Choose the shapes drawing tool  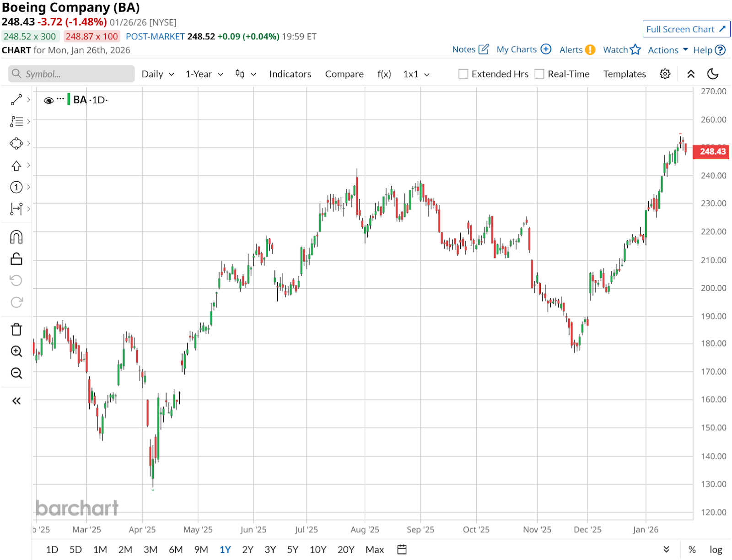coord(16,143)
